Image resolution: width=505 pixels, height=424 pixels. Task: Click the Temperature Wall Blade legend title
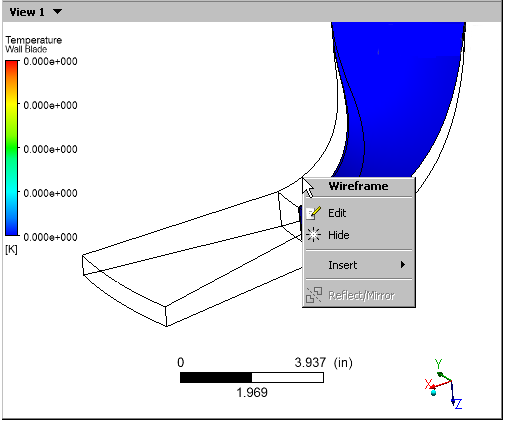click(33, 44)
